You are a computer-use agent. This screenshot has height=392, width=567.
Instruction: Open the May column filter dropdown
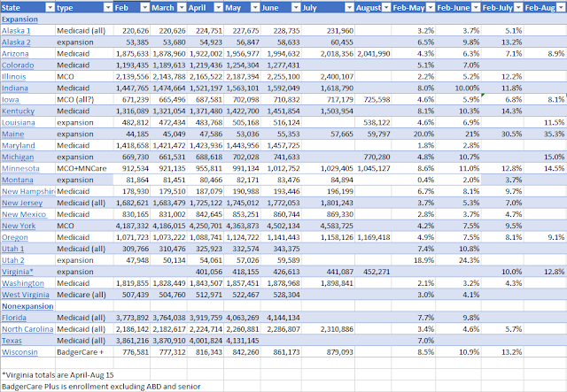pyautogui.click(x=255, y=8)
